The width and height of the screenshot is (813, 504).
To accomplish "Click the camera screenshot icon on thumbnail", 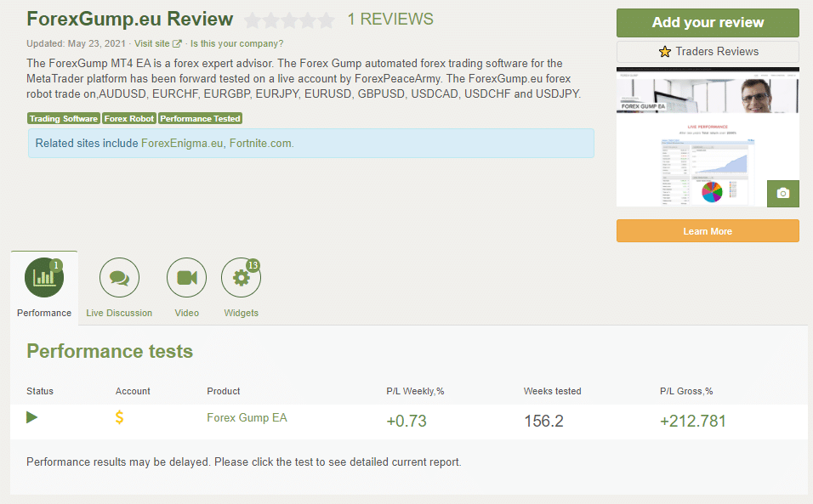I will (782, 194).
